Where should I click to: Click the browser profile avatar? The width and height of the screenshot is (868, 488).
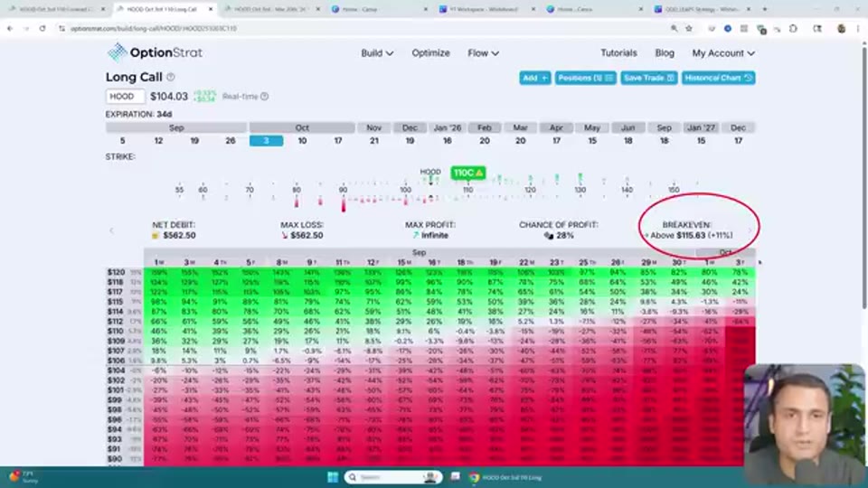coord(842,28)
